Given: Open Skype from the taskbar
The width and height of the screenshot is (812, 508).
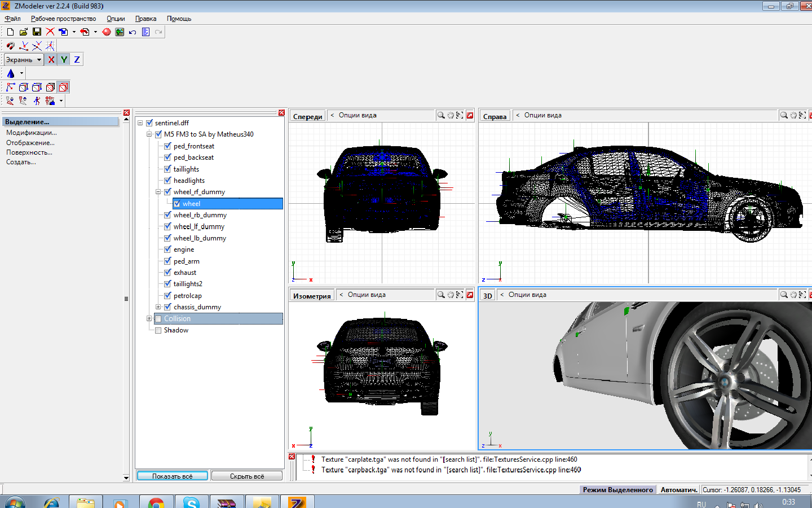Looking at the screenshot, I should pos(191,502).
